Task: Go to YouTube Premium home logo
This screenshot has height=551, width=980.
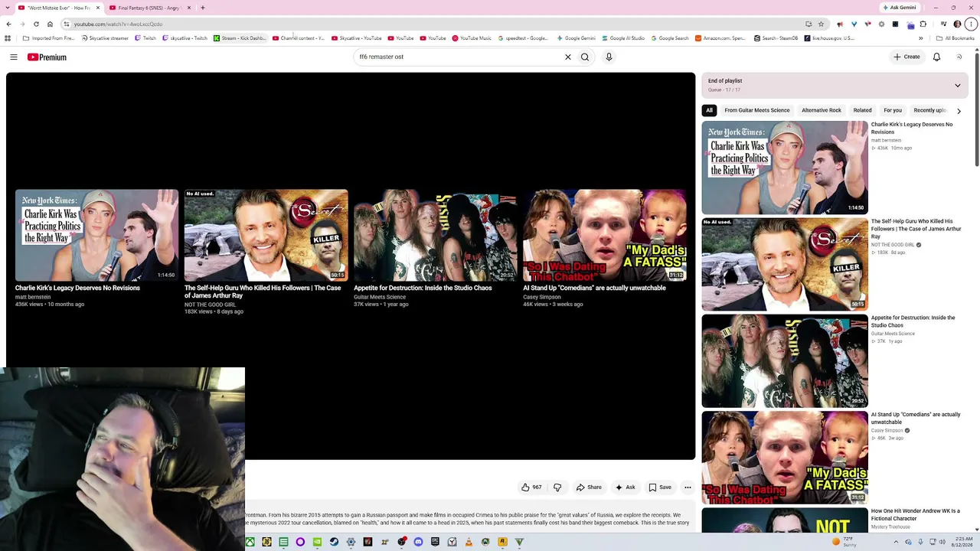Action: click(x=47, y=57)
